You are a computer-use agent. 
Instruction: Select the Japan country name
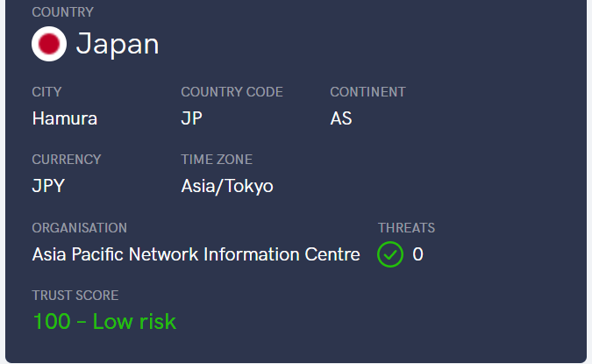[x=118, y=45]
